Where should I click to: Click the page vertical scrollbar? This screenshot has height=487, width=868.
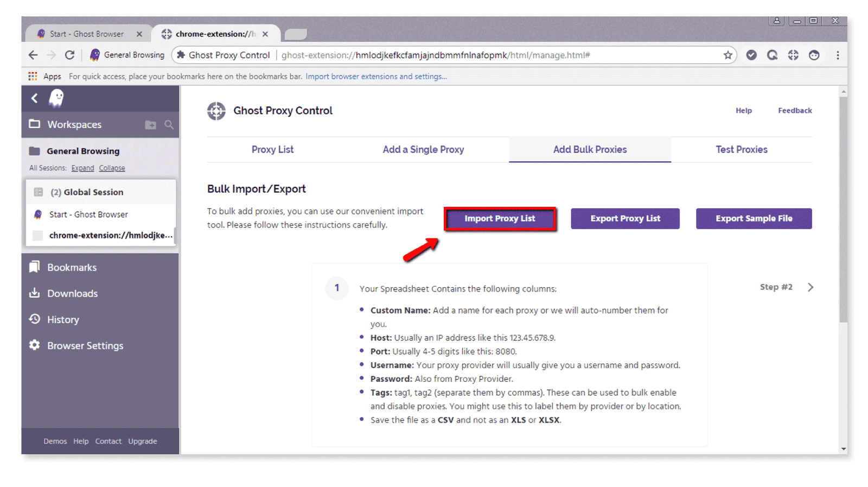[x=843, y=209]
